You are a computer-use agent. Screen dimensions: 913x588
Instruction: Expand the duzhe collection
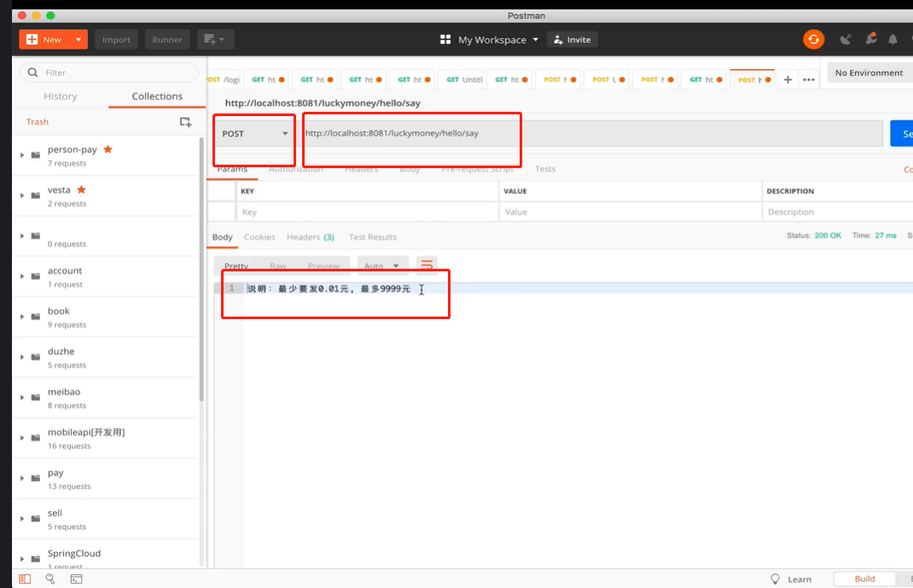coord(22,357)
